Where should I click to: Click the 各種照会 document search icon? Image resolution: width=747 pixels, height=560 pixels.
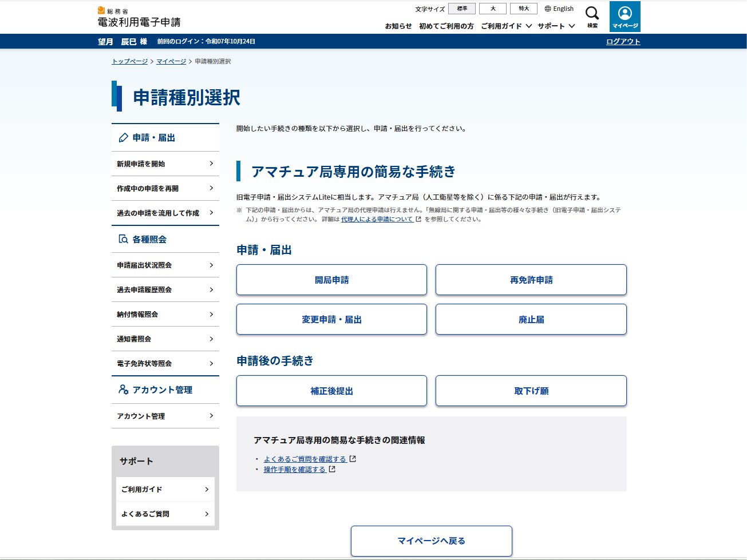[123, 239]
